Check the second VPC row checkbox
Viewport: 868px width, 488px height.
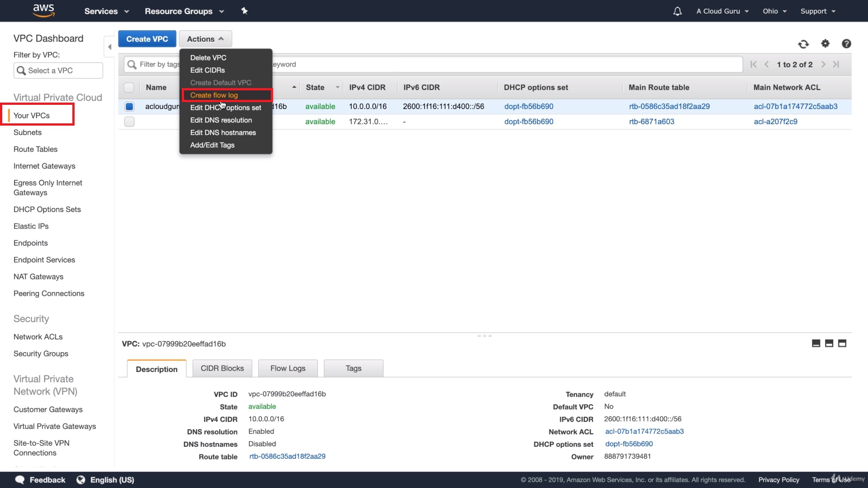(129, 122)
